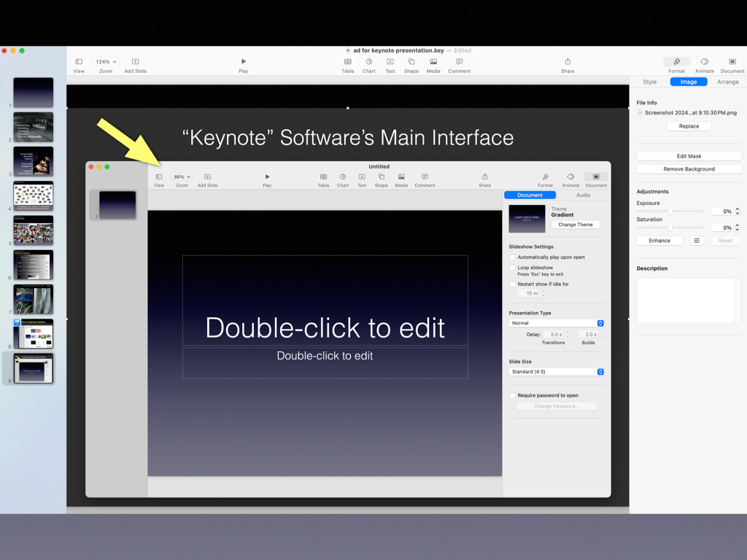
Task: Click the Enhance button
Action: tap(659, 241)
